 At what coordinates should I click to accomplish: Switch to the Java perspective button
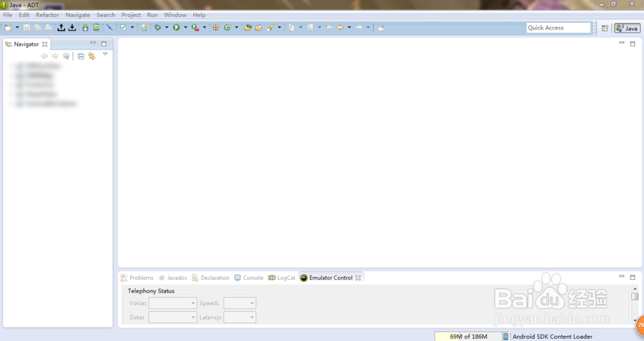[x=627, y=28]
